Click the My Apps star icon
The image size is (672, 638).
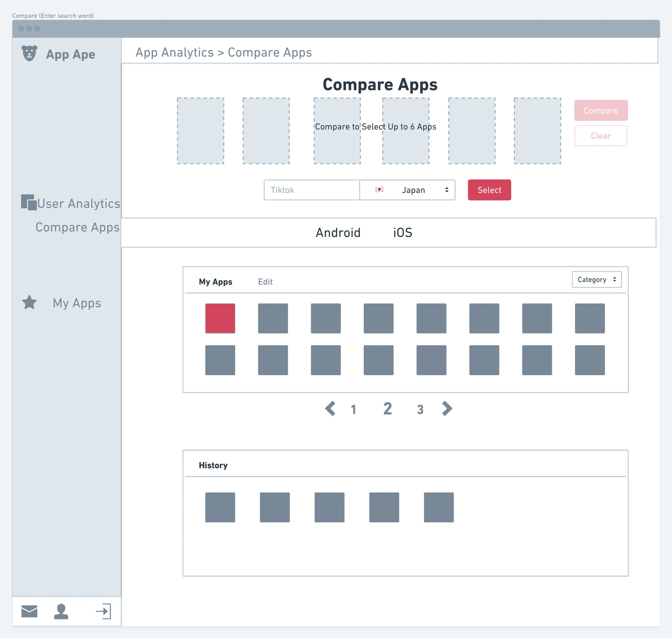point(30,302)
